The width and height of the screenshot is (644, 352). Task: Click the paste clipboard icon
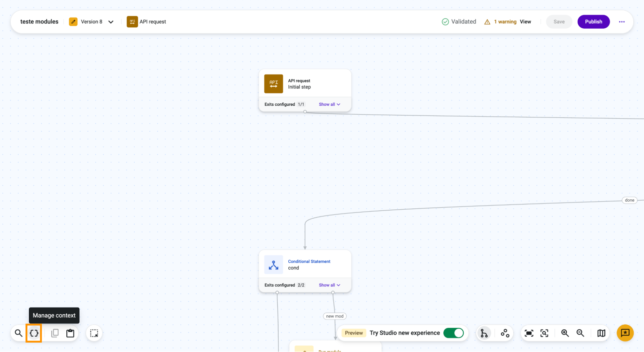click(70, 333)
